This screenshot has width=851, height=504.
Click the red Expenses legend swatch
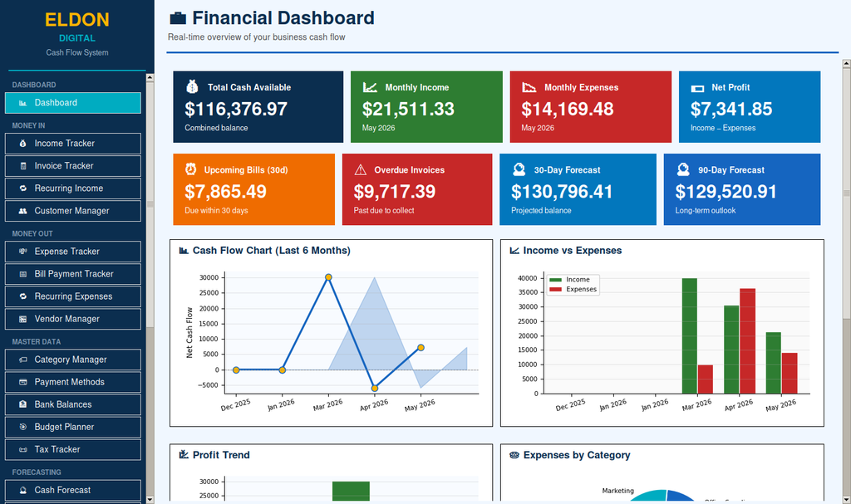pos(555,290)
